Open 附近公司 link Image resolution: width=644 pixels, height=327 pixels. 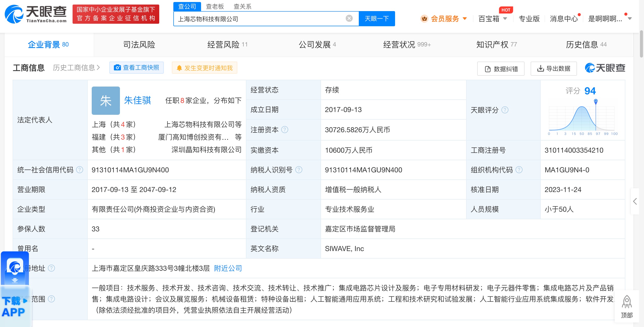point(228,268)
